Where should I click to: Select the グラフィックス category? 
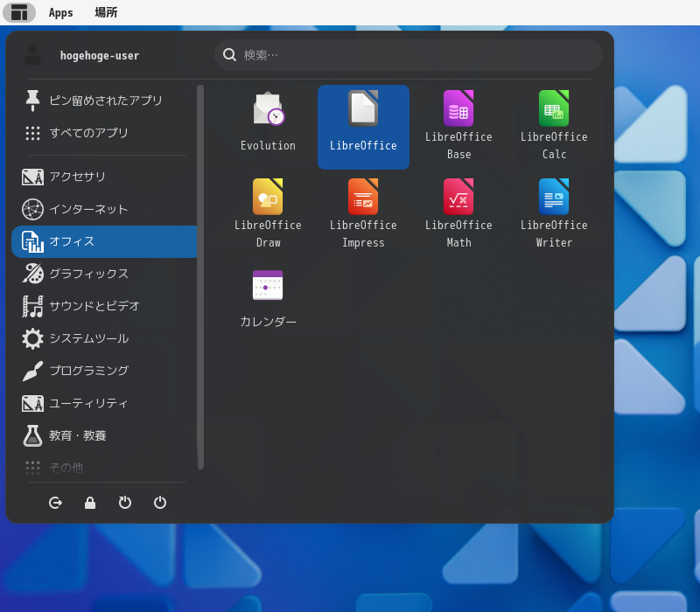(x=104, y=274)
